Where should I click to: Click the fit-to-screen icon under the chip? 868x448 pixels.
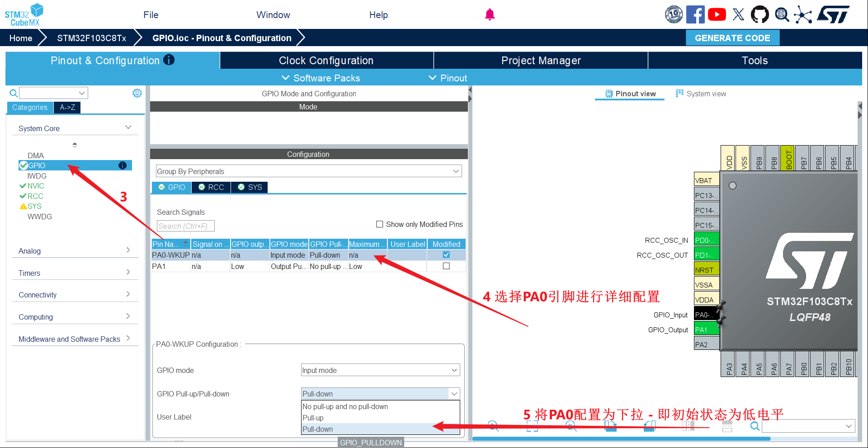(532, 426)
